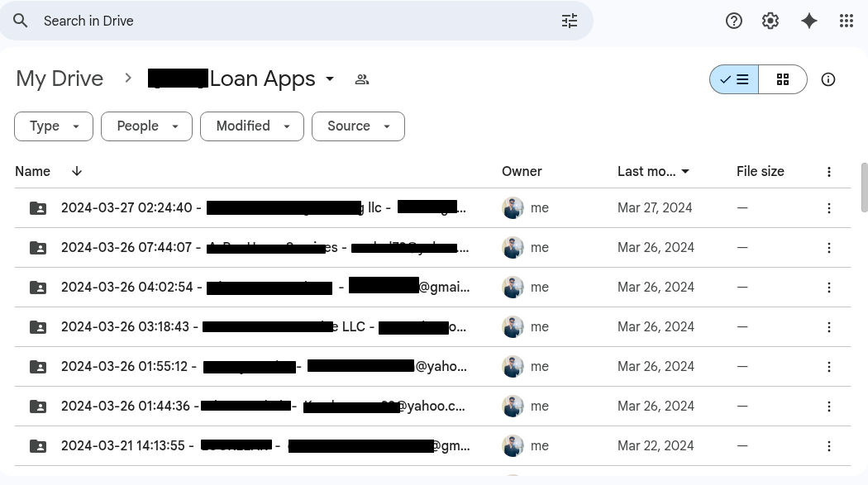
Task: Open advanced search options icon
Action: tap(569, 21)
